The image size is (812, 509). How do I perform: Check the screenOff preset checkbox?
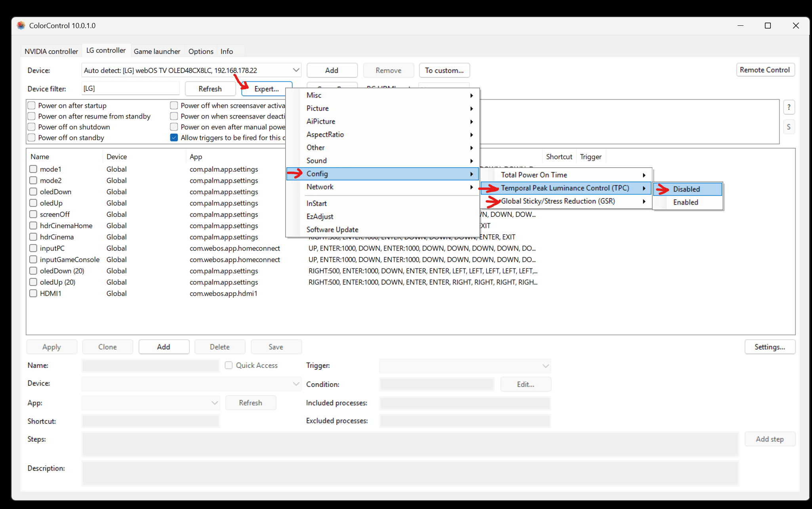[33, 214]
